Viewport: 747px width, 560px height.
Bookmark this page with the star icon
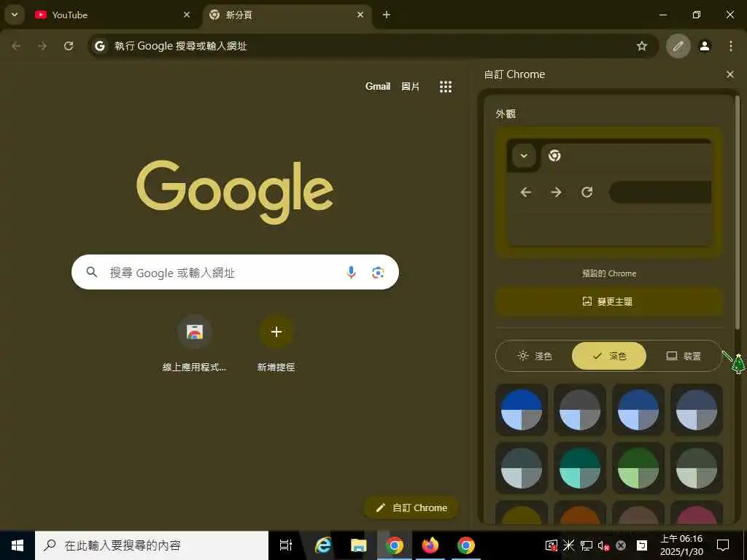point(642,46)
